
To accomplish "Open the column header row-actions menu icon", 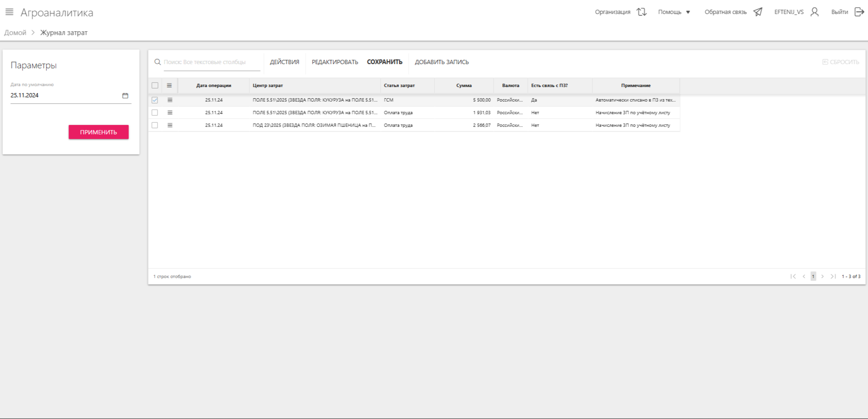I will click(169, 86).
